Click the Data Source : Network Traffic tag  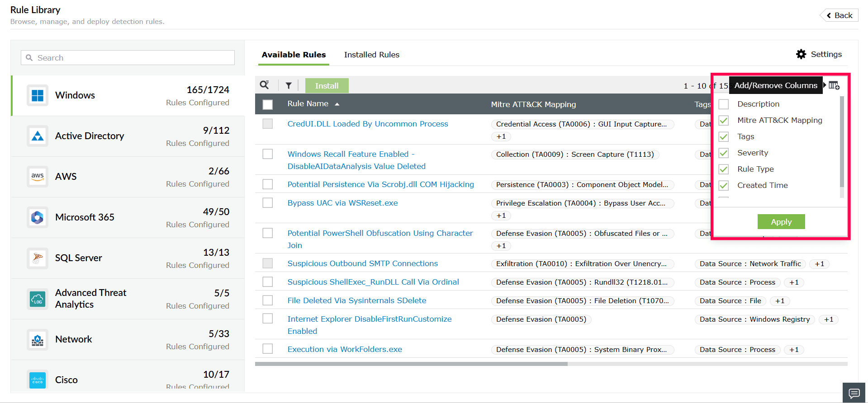pyautogui.click(x=750, y=264)
